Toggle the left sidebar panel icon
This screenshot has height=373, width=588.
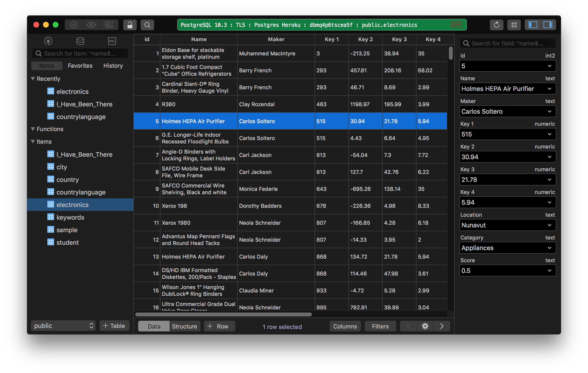pyautogui.click(x=533, y=24)
